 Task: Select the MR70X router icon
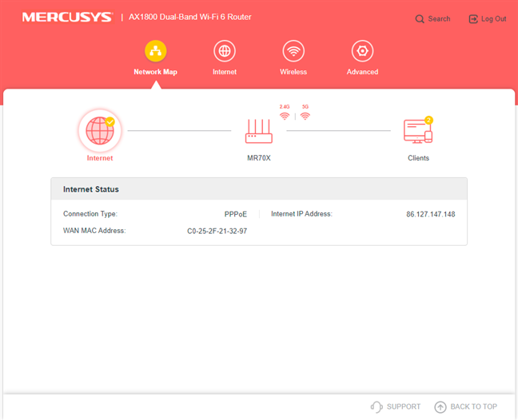pos(259,131)
